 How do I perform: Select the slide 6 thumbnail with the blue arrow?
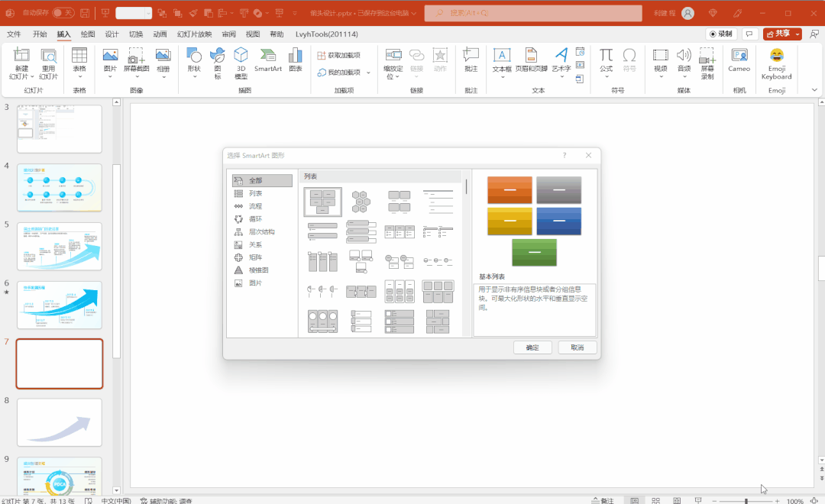(60, 305)
